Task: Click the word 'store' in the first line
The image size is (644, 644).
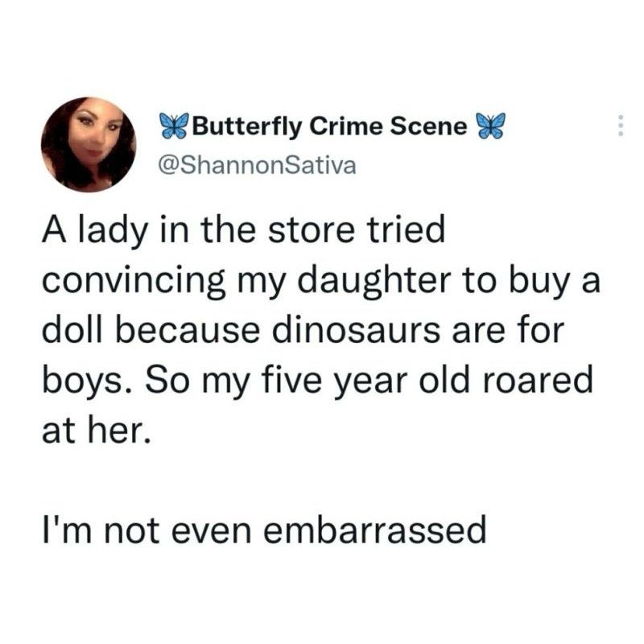Action: [312, 232]
